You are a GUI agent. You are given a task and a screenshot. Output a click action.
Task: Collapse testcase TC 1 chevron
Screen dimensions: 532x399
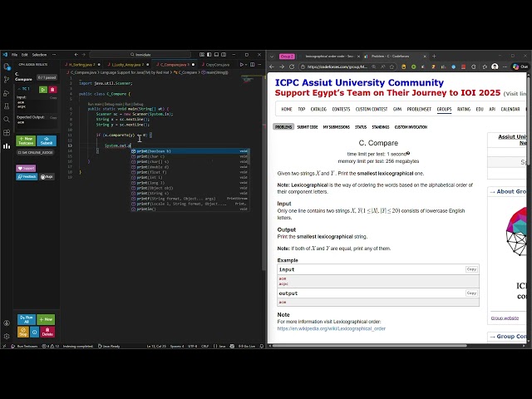click(19, 89)
